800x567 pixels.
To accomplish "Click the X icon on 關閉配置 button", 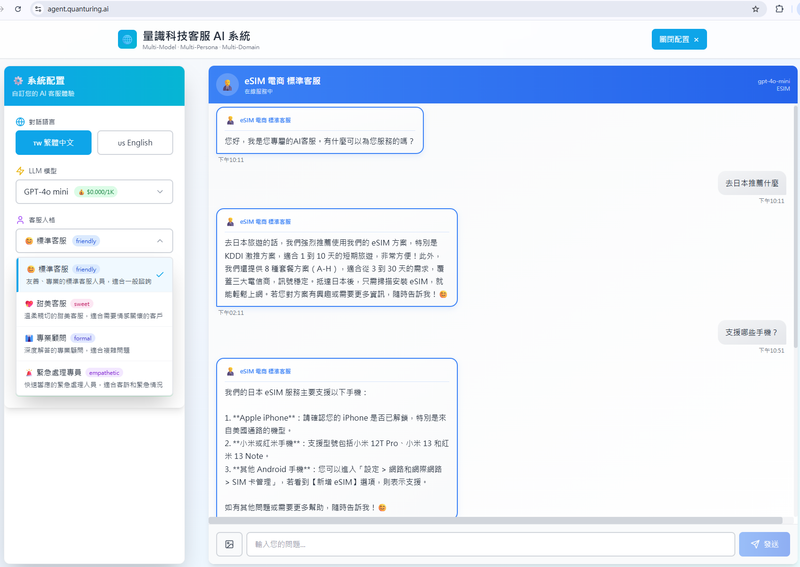I will click(696, 40).
